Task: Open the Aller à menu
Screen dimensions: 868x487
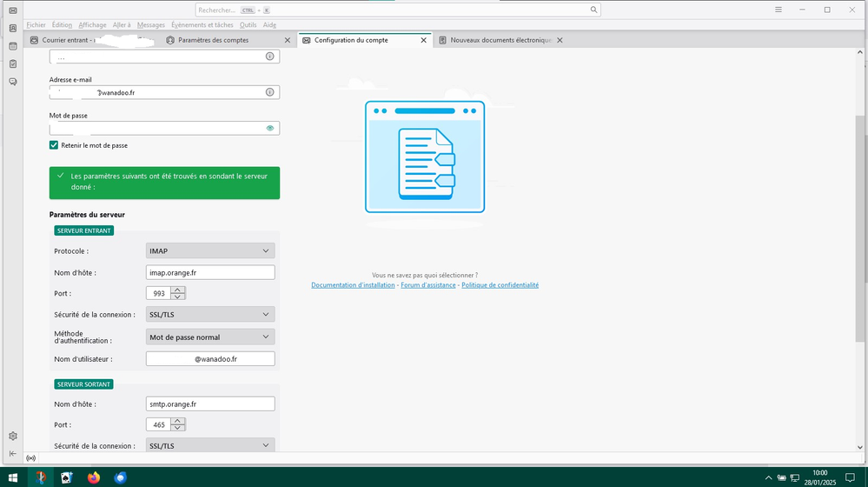Action: click(122, 25)
